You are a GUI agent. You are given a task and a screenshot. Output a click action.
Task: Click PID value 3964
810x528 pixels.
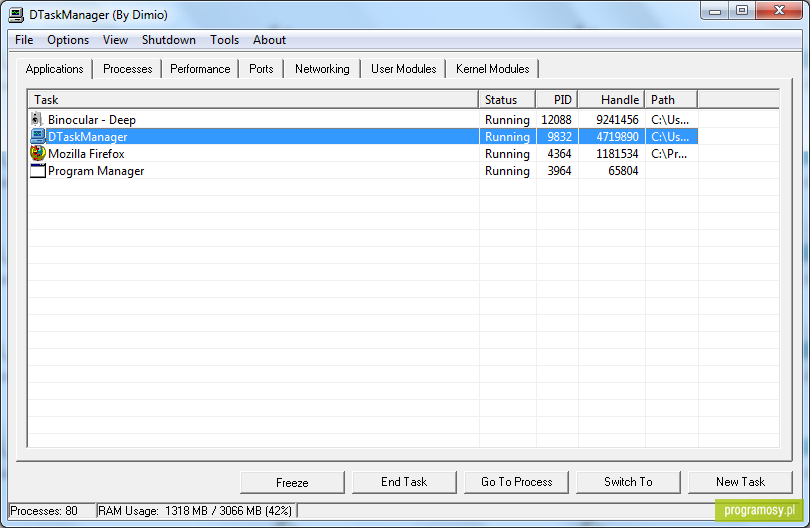click(x=559, y=171)
